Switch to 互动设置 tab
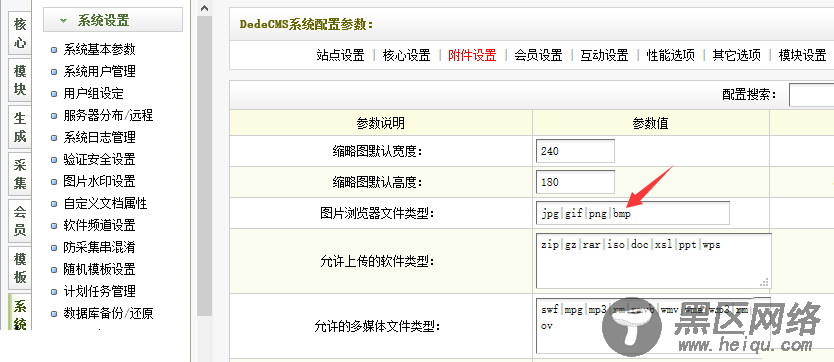Viewport: 834px width, 362px height. click(604, 55)
